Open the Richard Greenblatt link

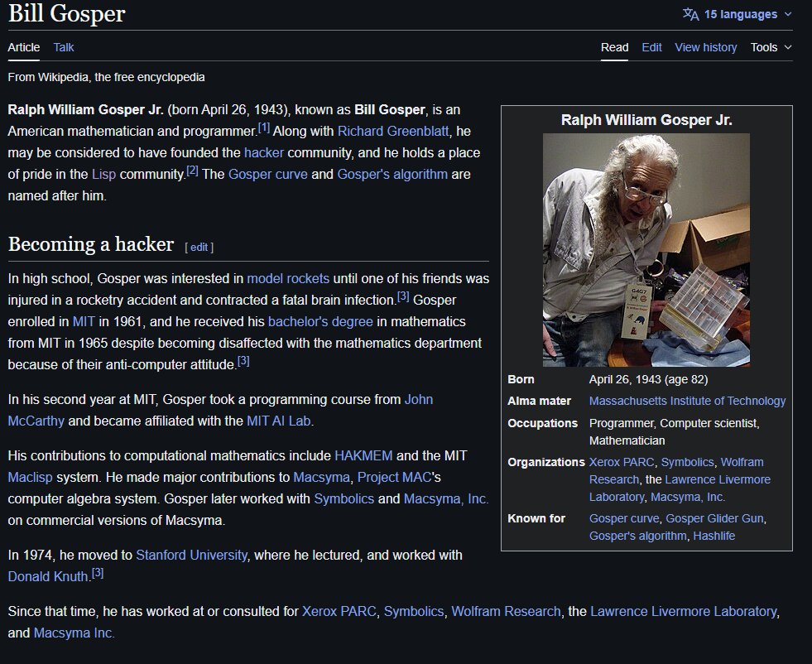(393, 131)
